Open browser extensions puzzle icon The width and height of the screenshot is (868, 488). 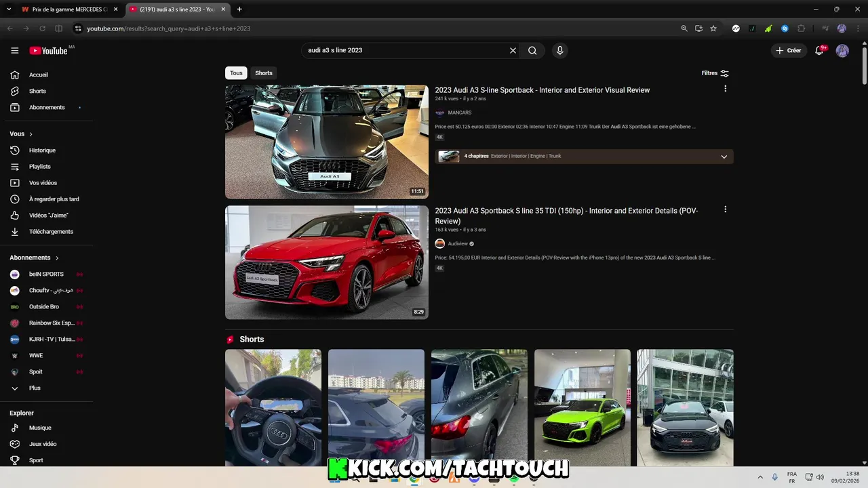pos(801,28)
